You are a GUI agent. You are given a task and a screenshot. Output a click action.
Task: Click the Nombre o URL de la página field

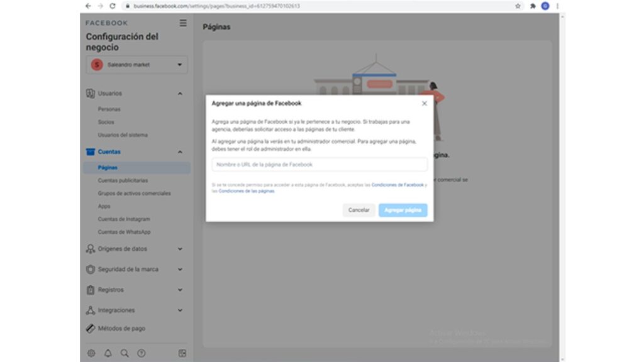pyautogui.click(x=319, y=165)
